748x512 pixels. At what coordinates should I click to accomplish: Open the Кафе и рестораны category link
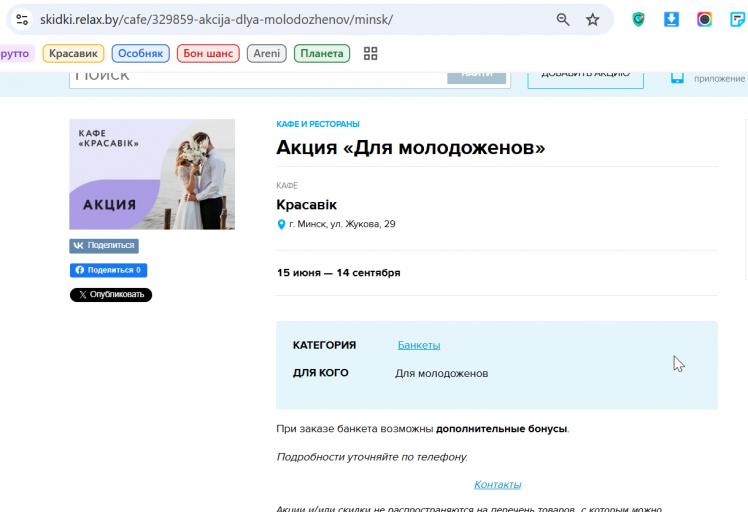(318, 124)
